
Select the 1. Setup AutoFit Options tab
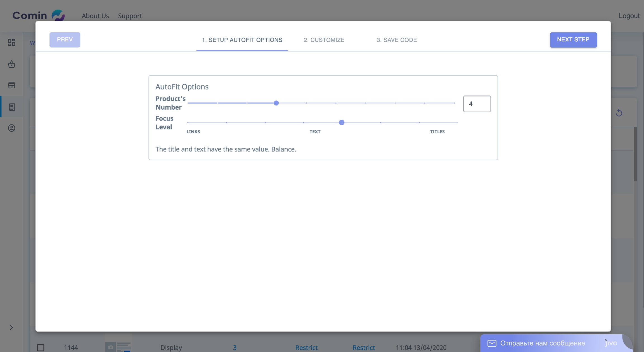click(242, 40)
